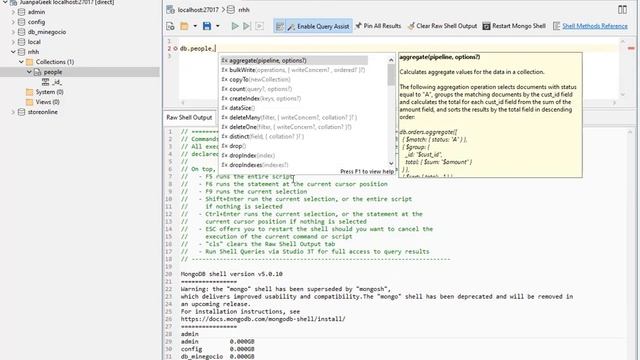Select the people collection
This screenshot has height=360, width=640.
[53, 72]
